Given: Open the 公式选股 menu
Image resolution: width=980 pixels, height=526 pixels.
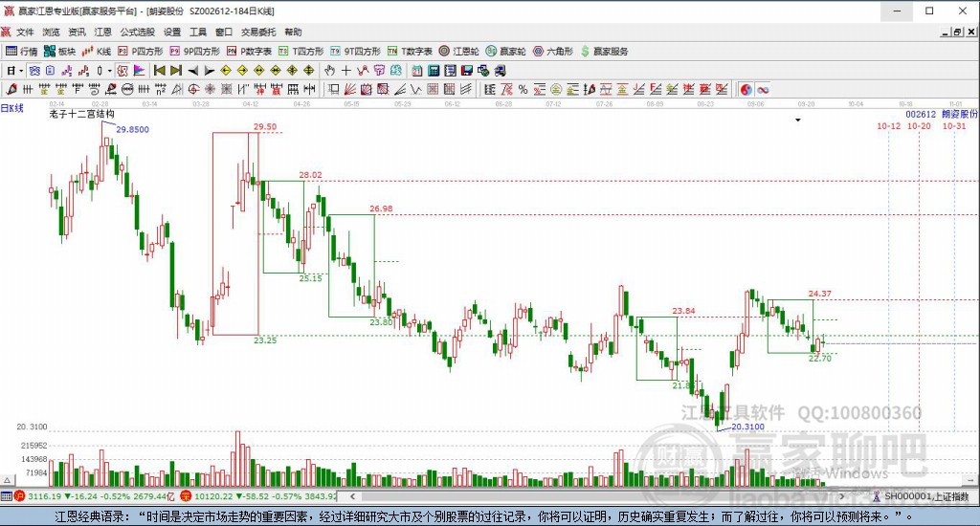Looking at the screenshot, I should (138, 32).
